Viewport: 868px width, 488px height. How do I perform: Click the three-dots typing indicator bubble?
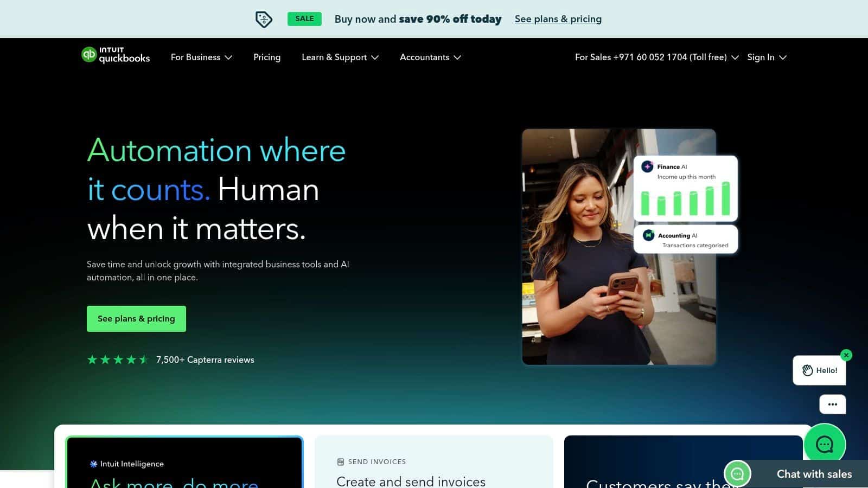point(833,404)
